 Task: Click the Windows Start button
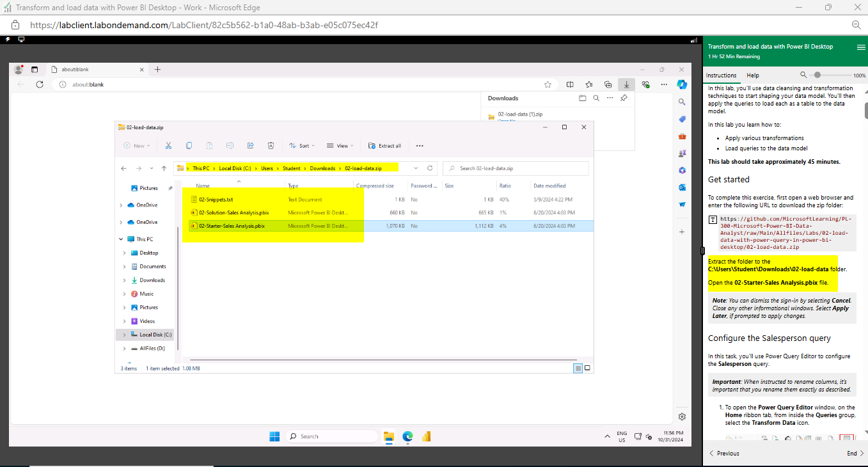coord(274,436)
